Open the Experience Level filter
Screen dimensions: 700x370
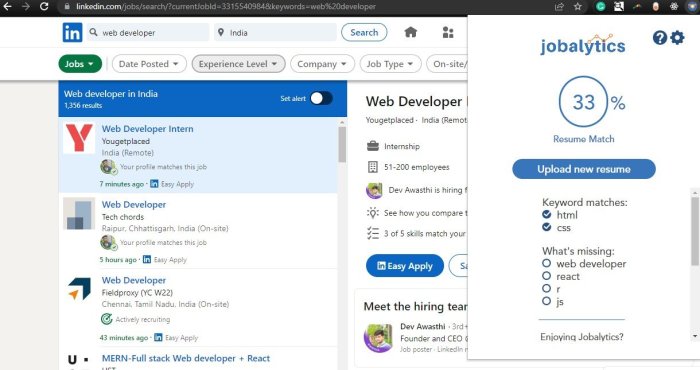click(x=238, y=64)
